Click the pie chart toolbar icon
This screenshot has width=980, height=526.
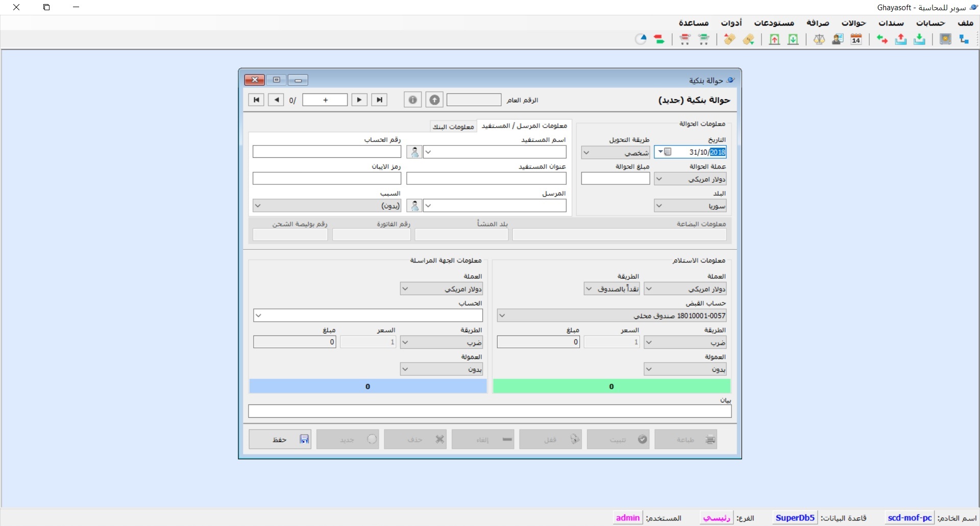point(641,39)
